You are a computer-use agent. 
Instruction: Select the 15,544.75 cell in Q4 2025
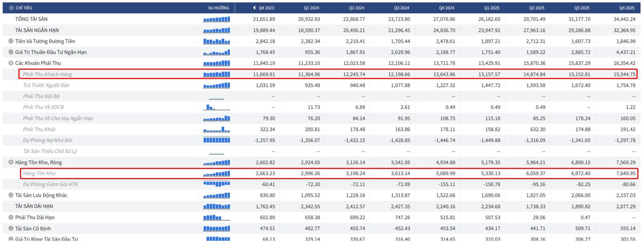click(624, 74)
